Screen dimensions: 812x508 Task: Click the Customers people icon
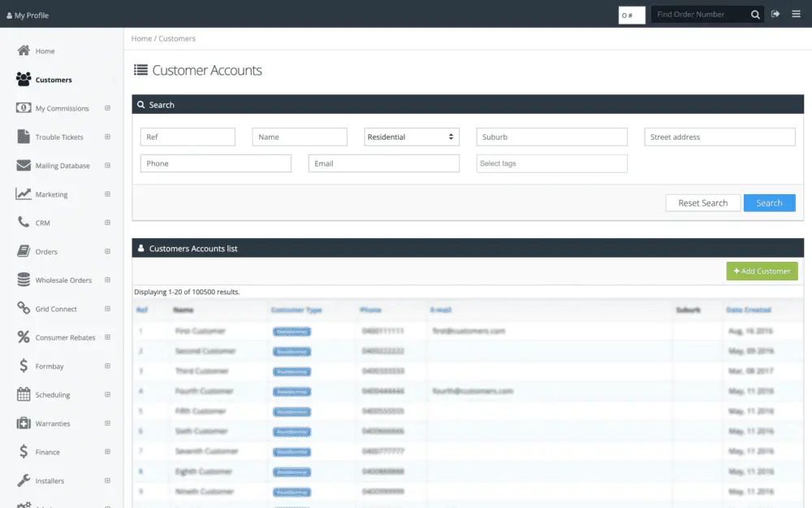[24, 79]
